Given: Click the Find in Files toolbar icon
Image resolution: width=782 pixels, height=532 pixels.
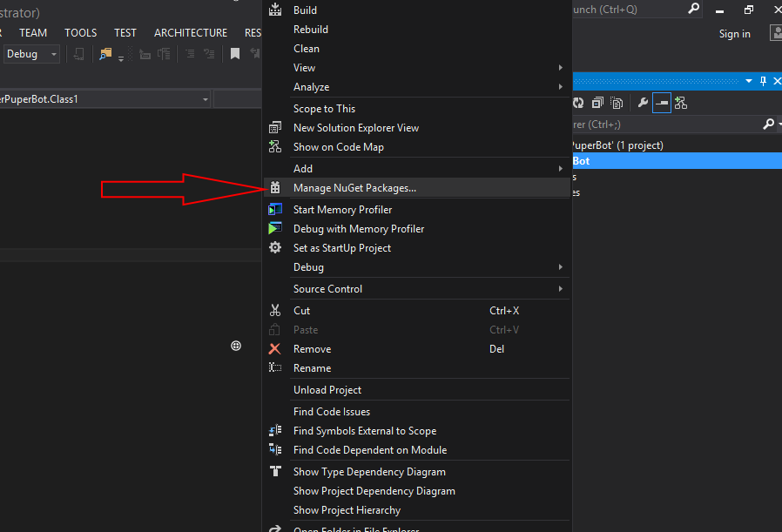Looking at the screenshot, I should coord(105,54).
